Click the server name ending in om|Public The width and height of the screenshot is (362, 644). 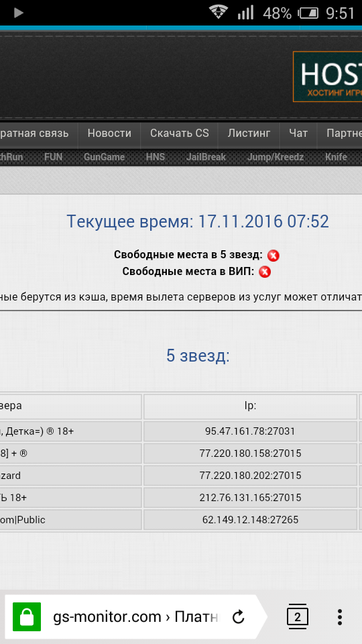pyautogui.click(x=23, y=520)
